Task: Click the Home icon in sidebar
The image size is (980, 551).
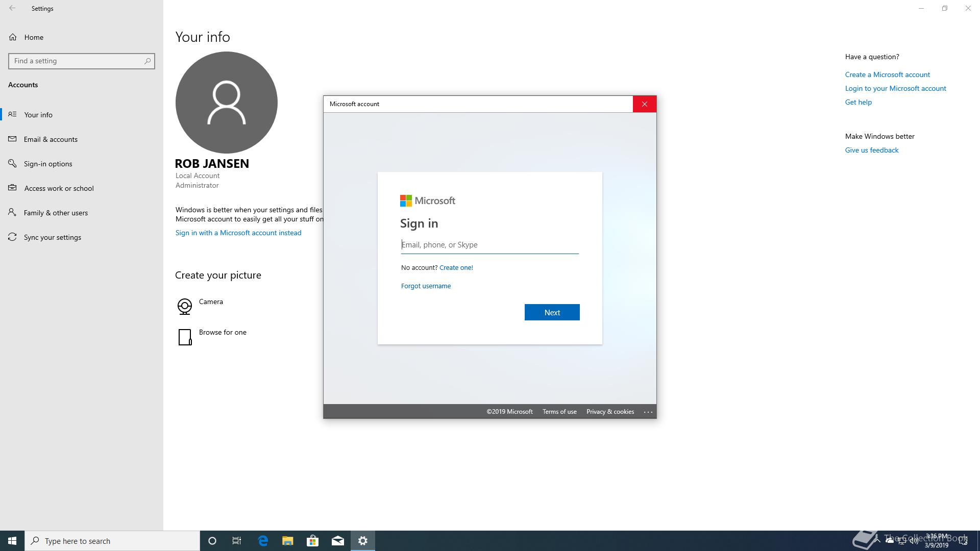Action: point(13,37)
